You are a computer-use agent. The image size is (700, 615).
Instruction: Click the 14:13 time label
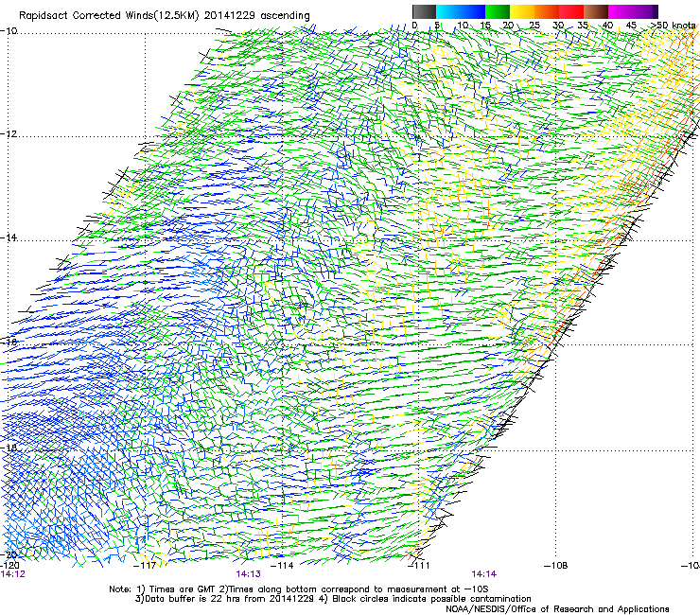pyautogui.click(x=248, y=574)
